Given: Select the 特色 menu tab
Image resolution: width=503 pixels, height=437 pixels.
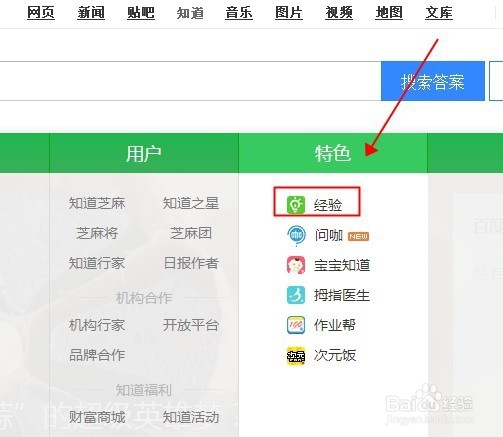Looking at the screenshot, I should pos(333,153).
